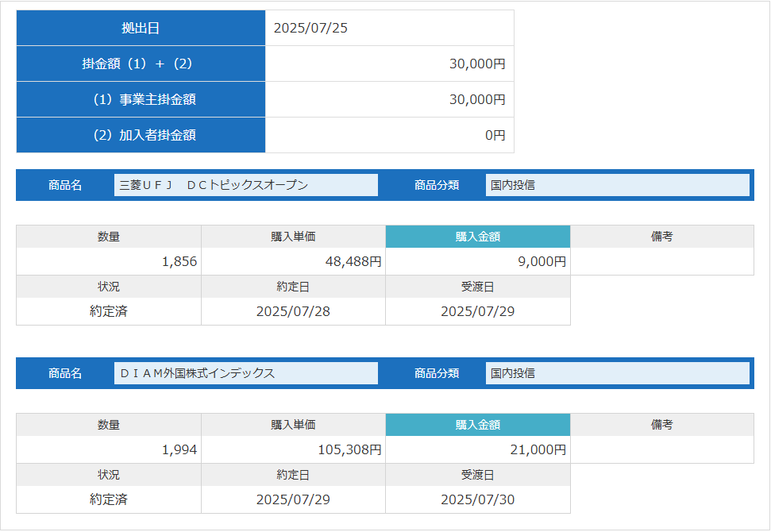The height and width of the screenshot is (532, 771).
Task: Click the (1) 事業主掛金額 label
Action: click(x=145, y=99)
